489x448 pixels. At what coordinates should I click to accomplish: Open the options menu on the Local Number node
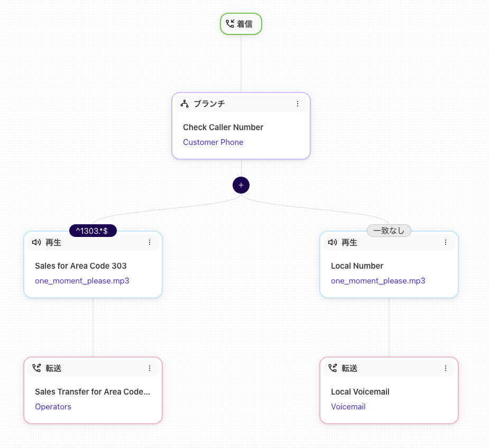446,242
